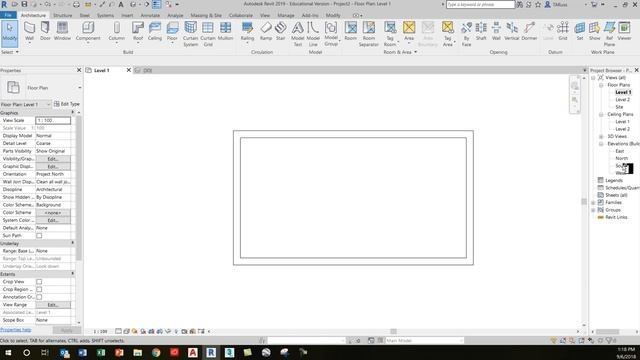This screenshot has height=360, width=640.
Task: Open the Manage ribbon tab
Action: coord(286,15)
